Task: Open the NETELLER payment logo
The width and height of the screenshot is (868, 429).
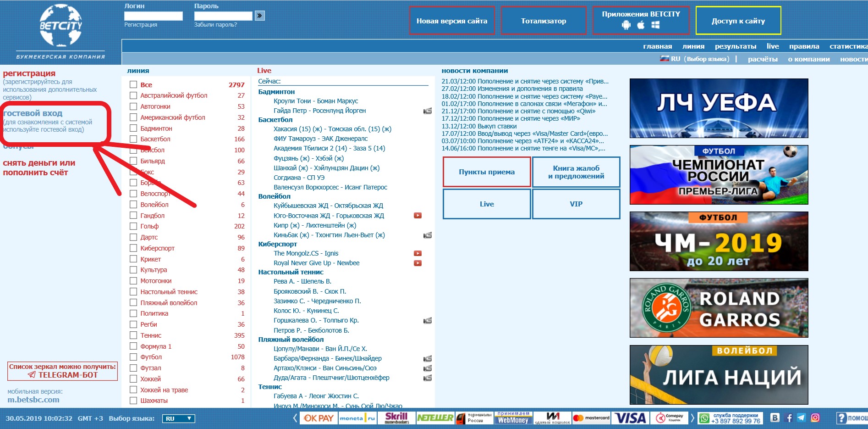Action: pos(435,418)
